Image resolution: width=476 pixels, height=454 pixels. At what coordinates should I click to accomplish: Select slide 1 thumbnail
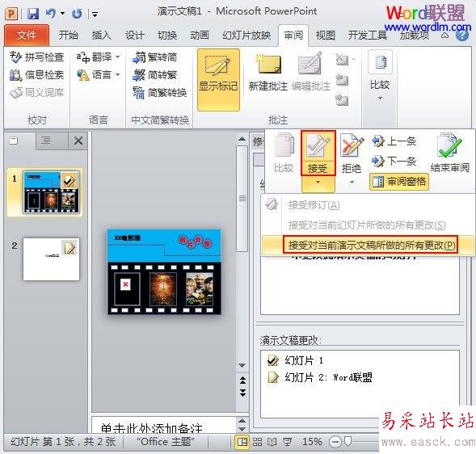pos(51,192)
